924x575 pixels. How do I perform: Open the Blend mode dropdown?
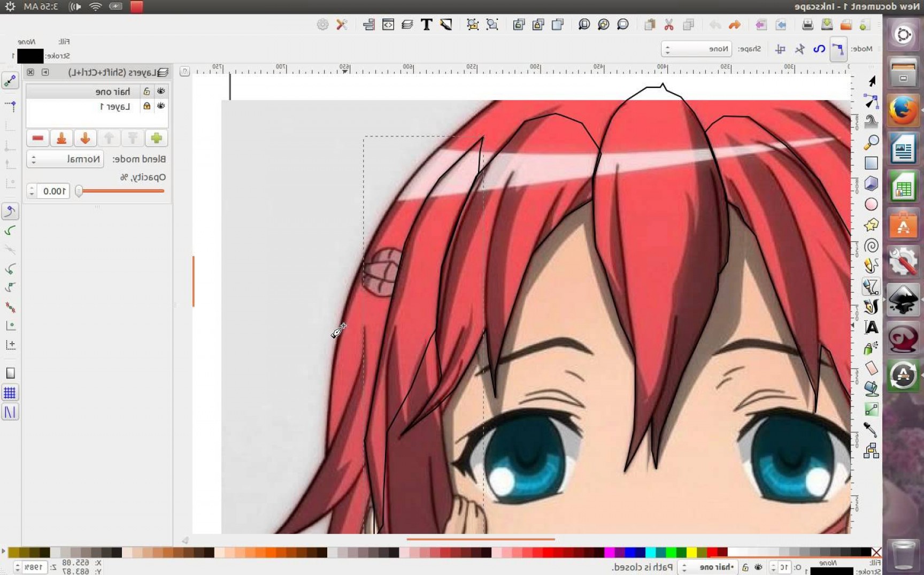click(65, 158)
